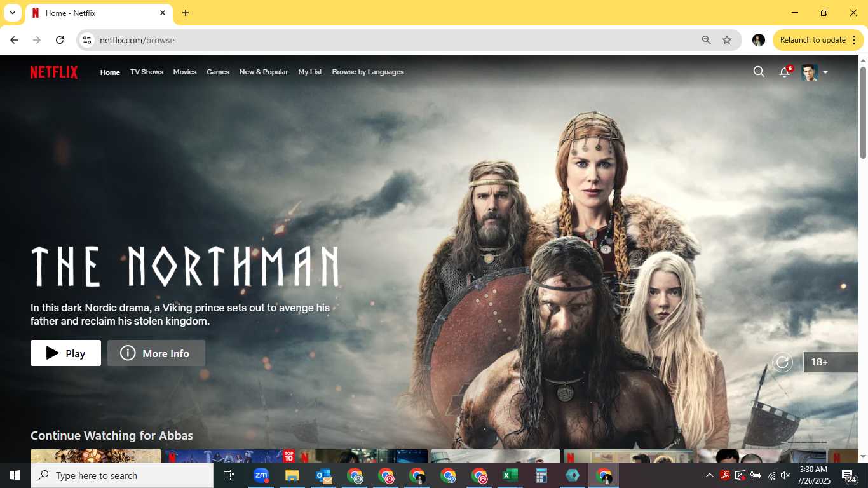Play The Northman
The height and width of the screenshot is (488, 868).
click(x=65, y=353)
